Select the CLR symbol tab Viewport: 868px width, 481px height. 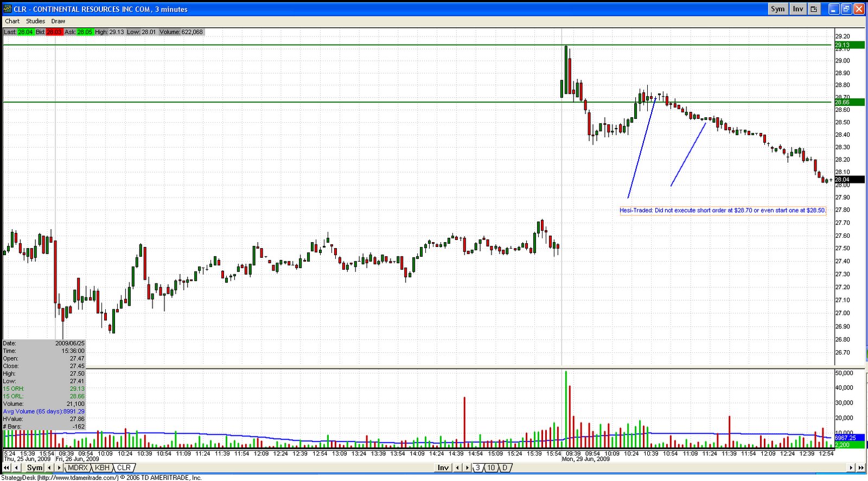click(124, 467)
